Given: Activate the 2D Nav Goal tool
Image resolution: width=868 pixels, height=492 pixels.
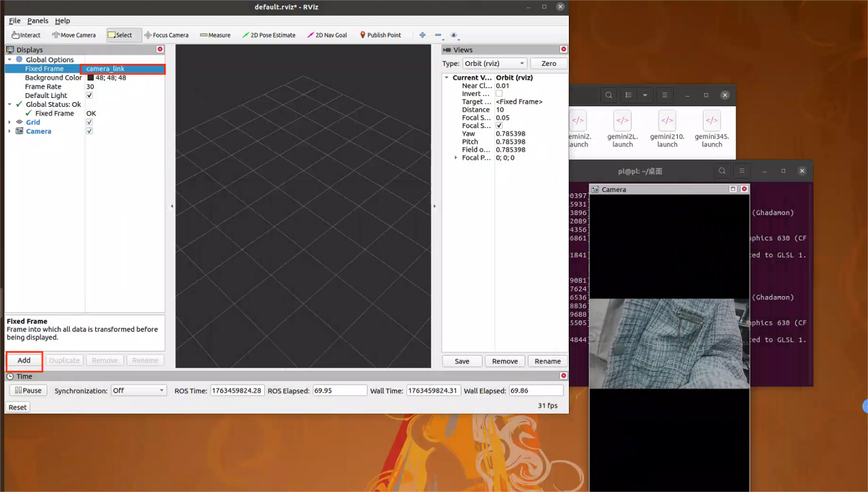Looking at the screenshot, I should point(327,35).
